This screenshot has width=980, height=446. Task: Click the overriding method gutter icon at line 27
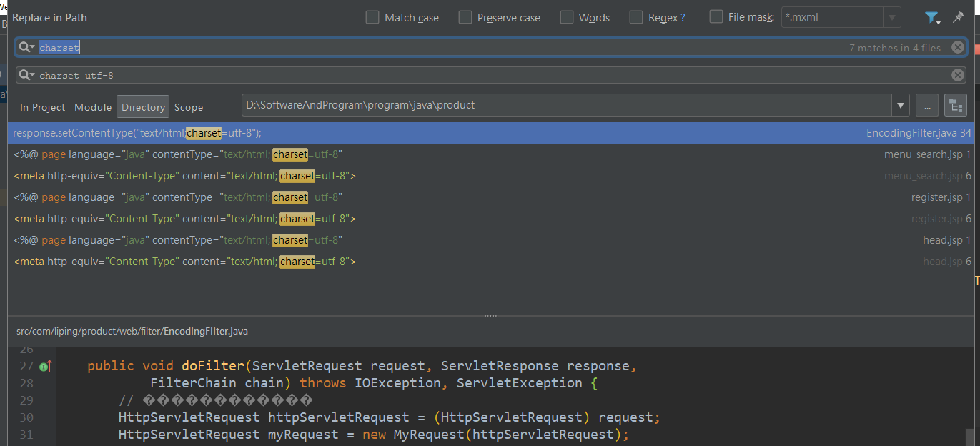point(46,366)
